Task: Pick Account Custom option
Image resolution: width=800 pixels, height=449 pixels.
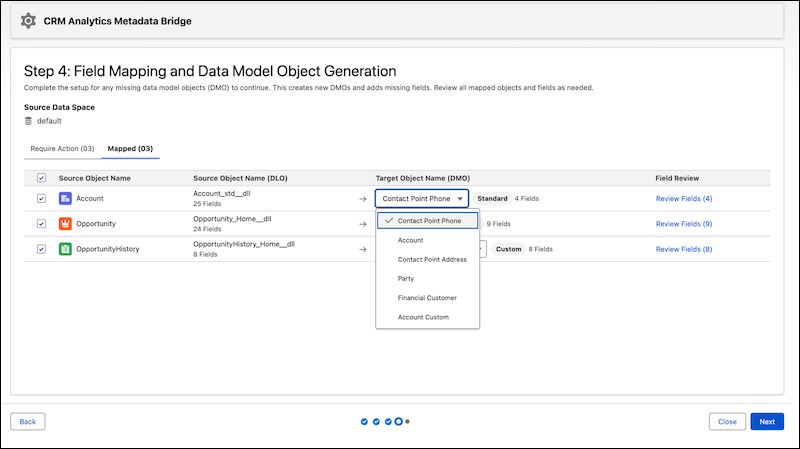Action: point(428,317)
